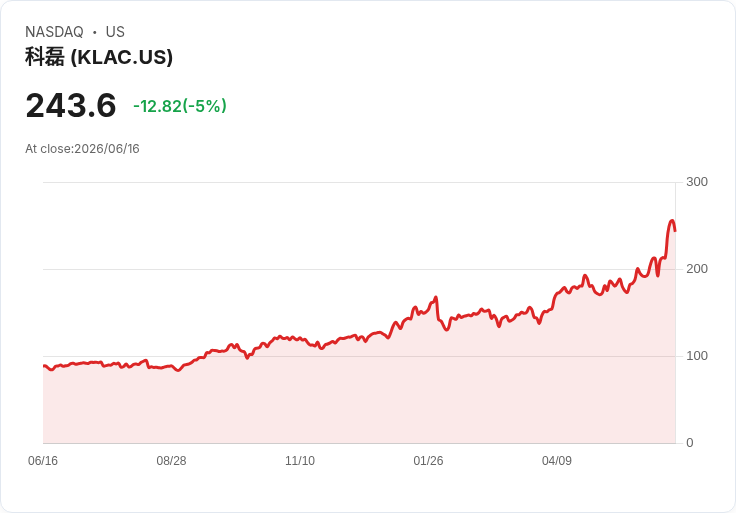Click the At close:2026/06/16 timestamp
The height and width of the screenshot is (513, 736).
[82, 149]
